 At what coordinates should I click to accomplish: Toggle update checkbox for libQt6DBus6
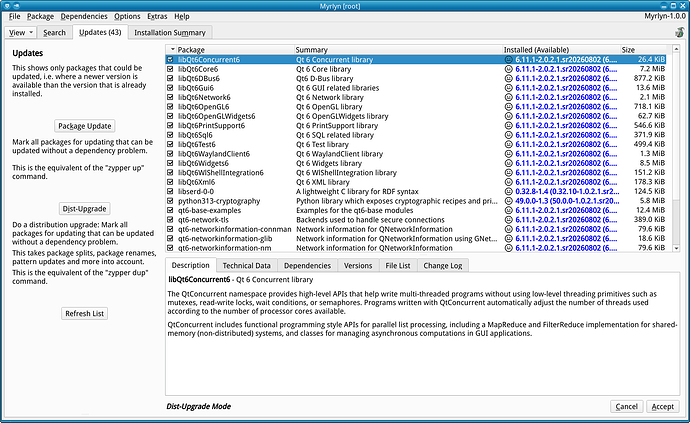click(170, 78)
